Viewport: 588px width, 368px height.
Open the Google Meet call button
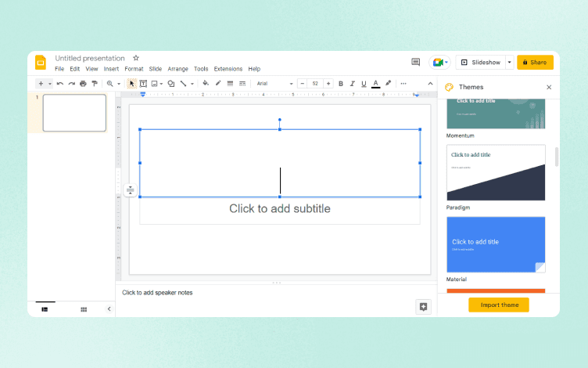[x=439, y=63]
